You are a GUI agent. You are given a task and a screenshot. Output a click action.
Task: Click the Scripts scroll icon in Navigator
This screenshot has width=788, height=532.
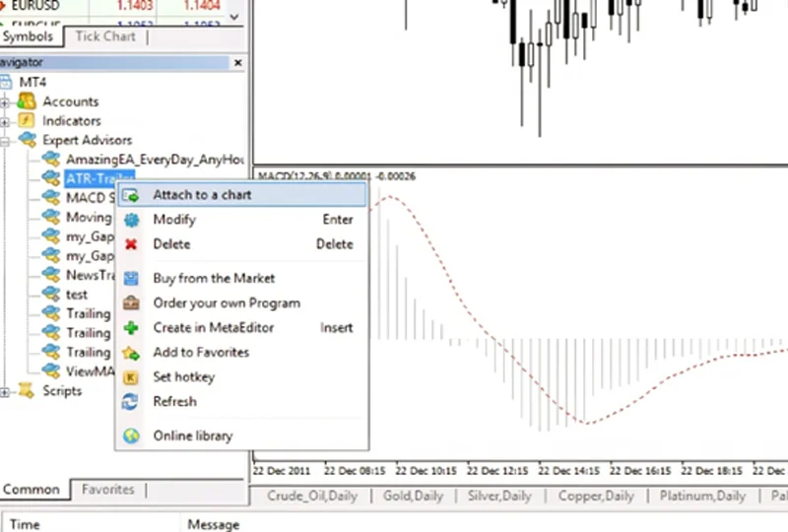point(27,391)
